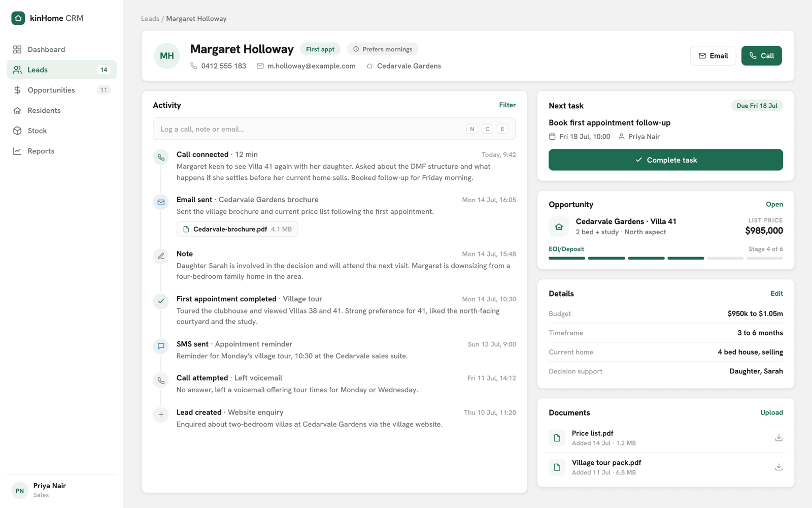Click the Village tour pack.pdf file icon

[x=557, y=467]
